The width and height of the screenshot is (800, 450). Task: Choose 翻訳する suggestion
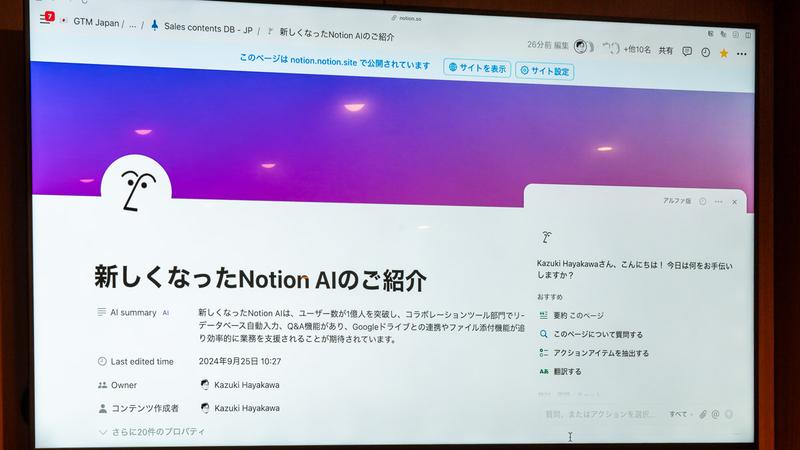pyautogui.click(x=561, y=371)
